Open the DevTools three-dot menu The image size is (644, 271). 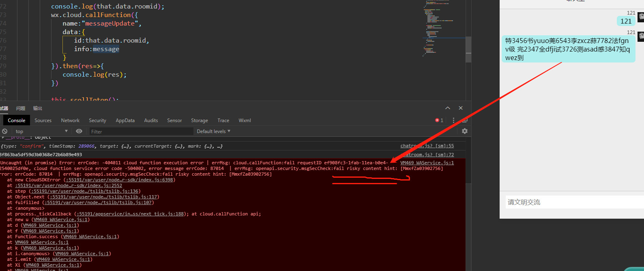[x=453, y=120]
